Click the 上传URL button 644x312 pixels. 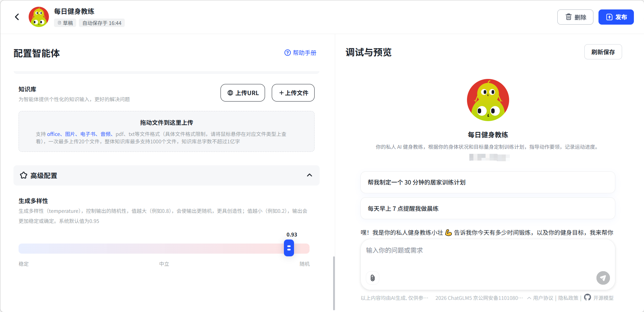(x=243, y=93)
